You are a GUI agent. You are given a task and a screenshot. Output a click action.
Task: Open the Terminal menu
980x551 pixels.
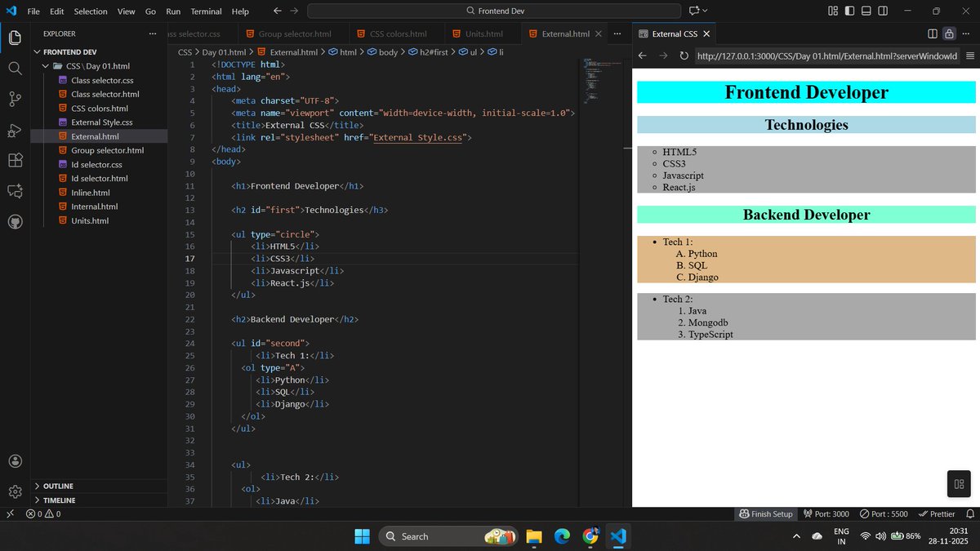tap(206, 11)
